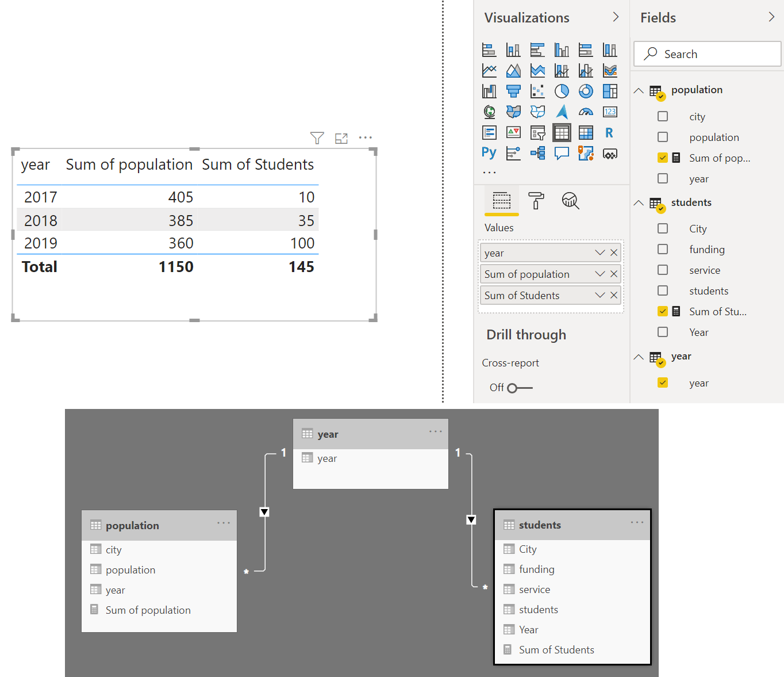Select the stacked bar chart visualization
The height and width of the screenshot is (677, 784).
coord(489,50)
